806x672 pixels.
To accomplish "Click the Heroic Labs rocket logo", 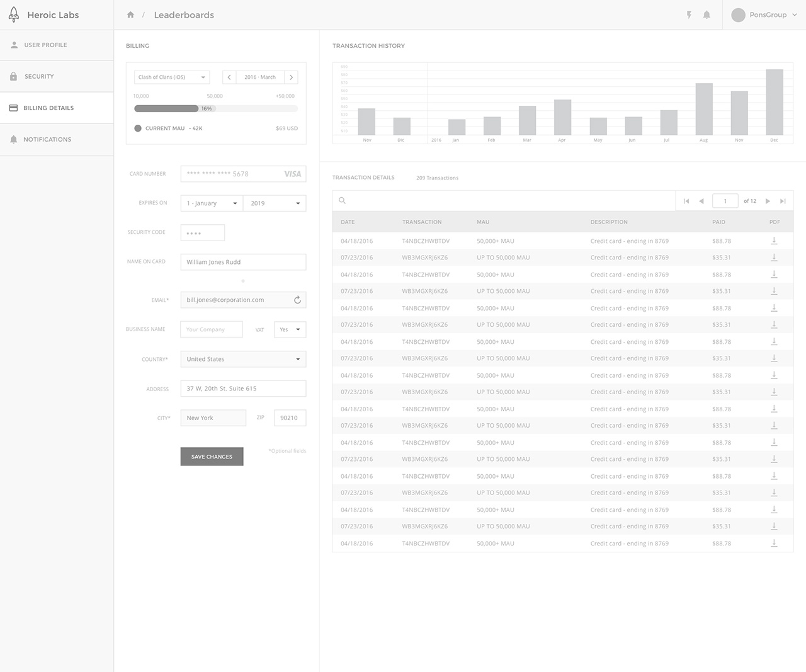I will click(14, 15).
